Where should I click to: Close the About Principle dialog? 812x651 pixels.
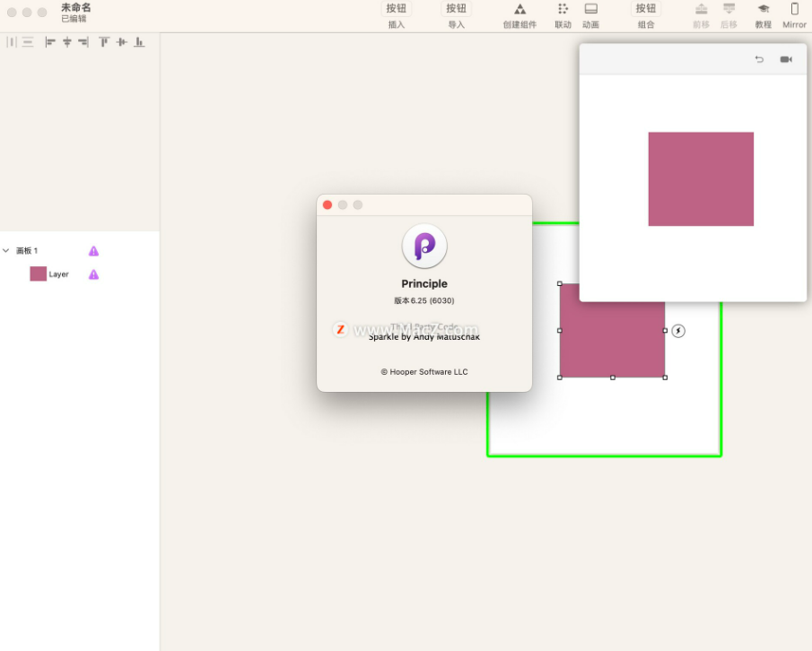tap(327, 205)
